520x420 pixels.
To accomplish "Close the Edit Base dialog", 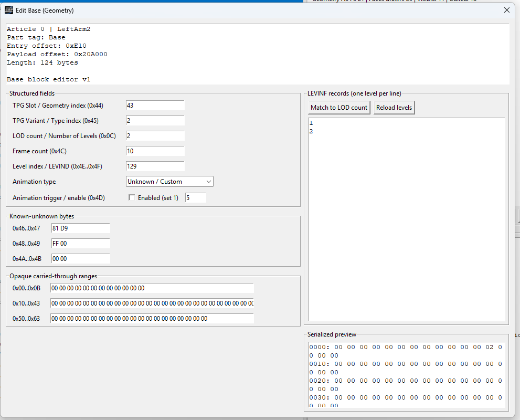I will point(506,10).
